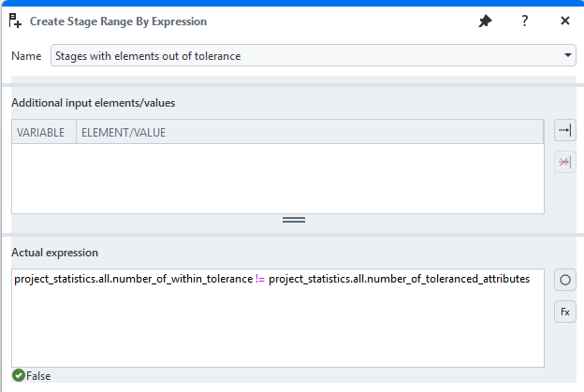Click the stage range flag icon in title bar
Viewport: 584px width, 392px height.
pyautogui.click(x=15, y=21)
